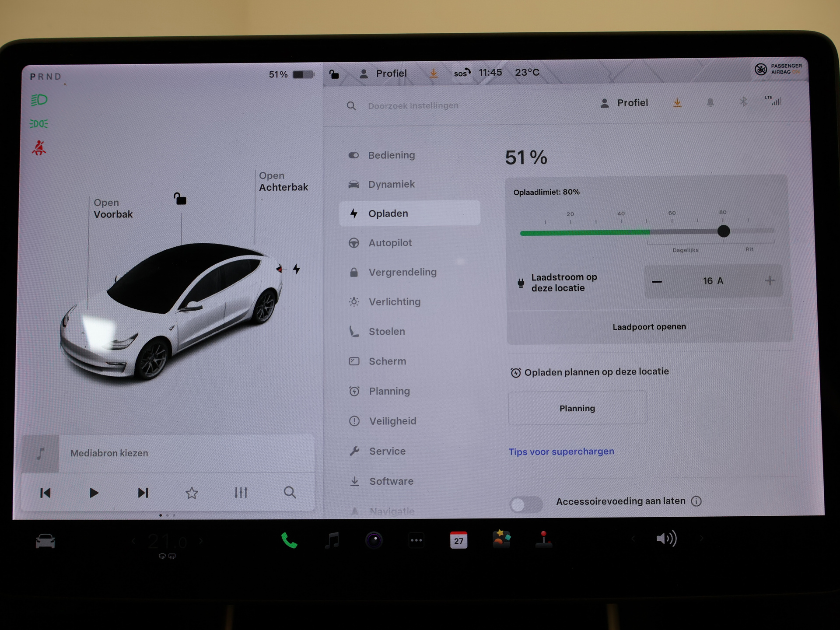Tap the unlock padlock above the car

(x=180, y=199)
